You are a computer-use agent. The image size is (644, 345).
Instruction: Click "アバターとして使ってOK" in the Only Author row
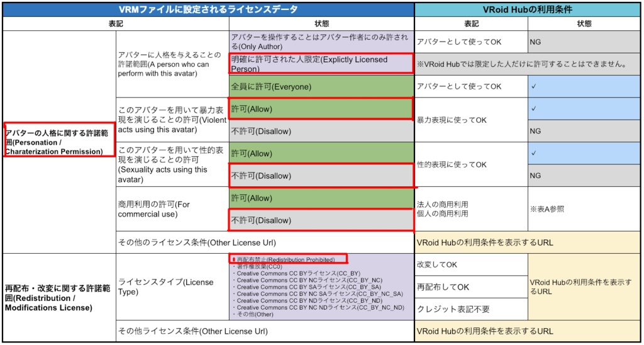pyautogui.click(x=471, y=42)
